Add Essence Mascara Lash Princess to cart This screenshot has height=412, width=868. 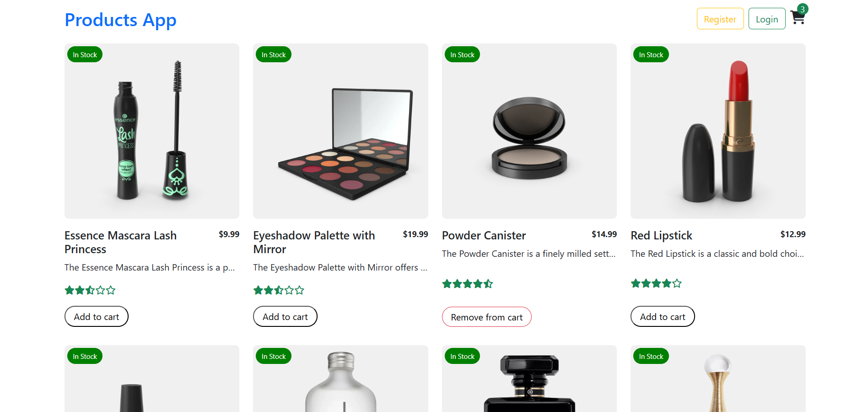point(97,316)
